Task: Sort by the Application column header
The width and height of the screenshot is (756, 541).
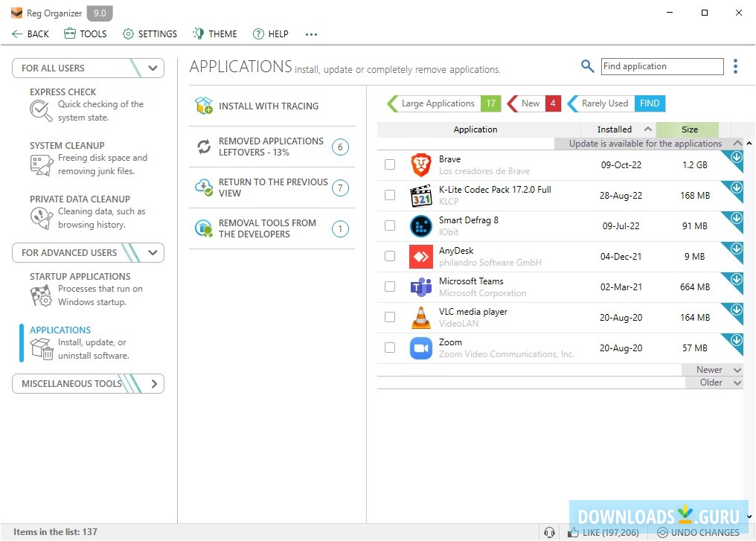Action: pos(478,129)
